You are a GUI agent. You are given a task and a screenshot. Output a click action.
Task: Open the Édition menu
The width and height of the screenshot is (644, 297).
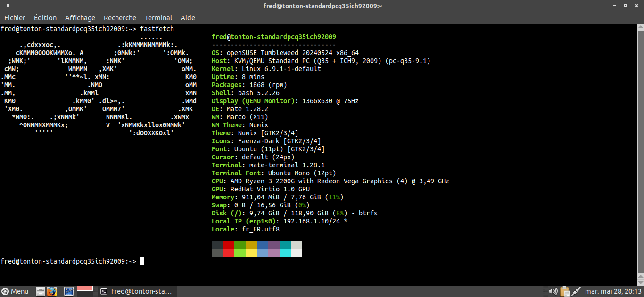tap(45, 18)
